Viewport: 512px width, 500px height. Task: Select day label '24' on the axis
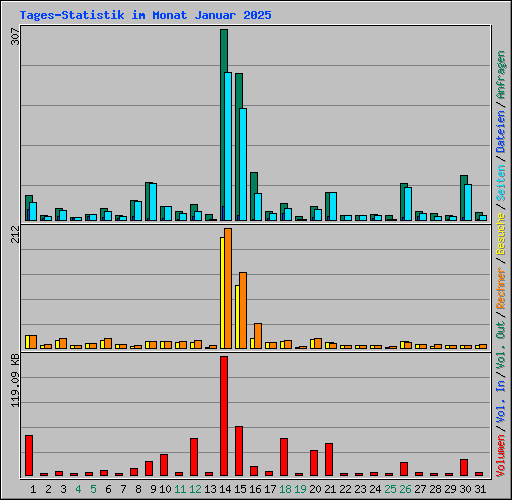[x=375, y=489]
